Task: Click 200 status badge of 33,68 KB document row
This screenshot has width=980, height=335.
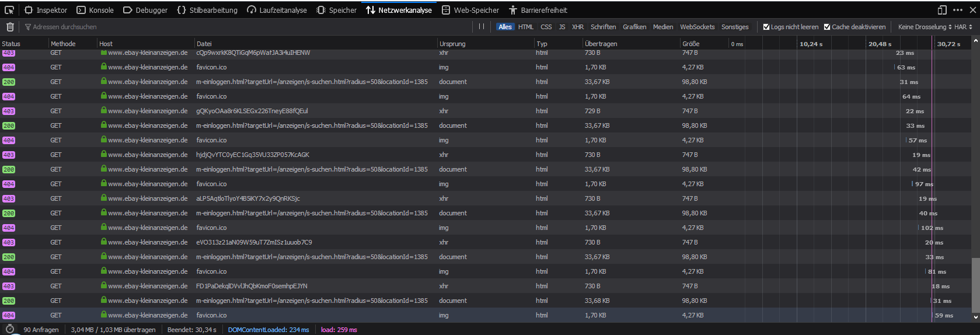Action: tap(9, 301)
